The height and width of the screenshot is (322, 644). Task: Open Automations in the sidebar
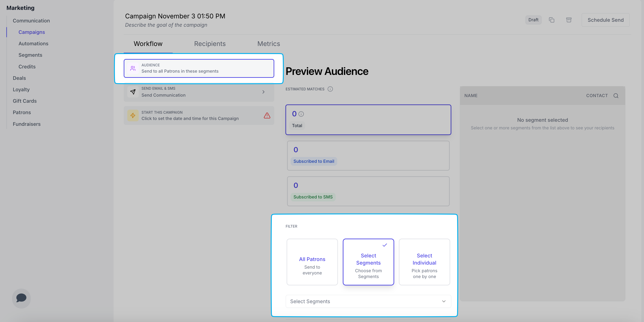click(33, 44)
